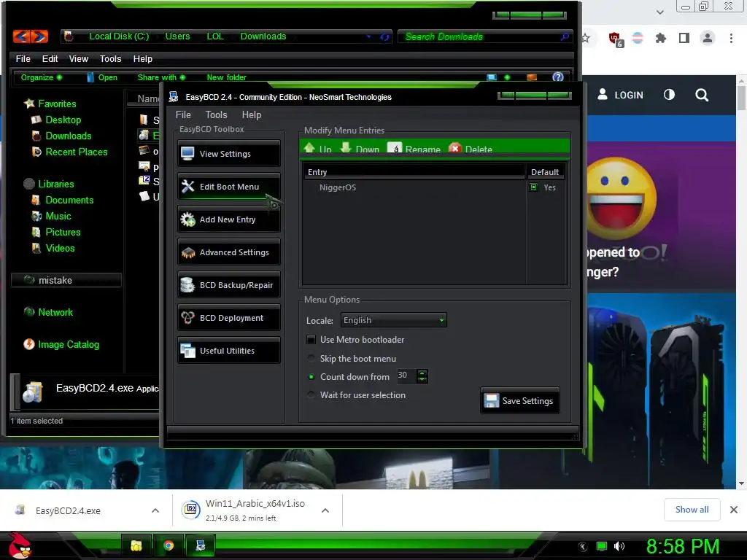Open Explorer View menu
Viewport: 747px width, 560px height.
click(79, 58)
